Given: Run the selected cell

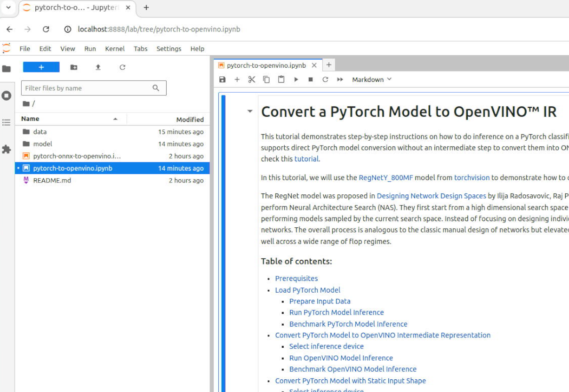Looking at the screenshot, I should (296, 80).
